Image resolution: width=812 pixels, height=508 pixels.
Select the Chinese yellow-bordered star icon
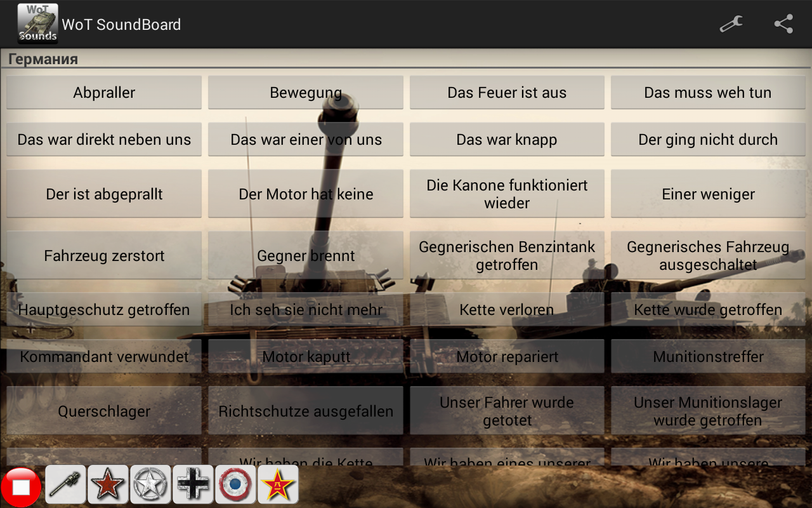coord(278,485)
